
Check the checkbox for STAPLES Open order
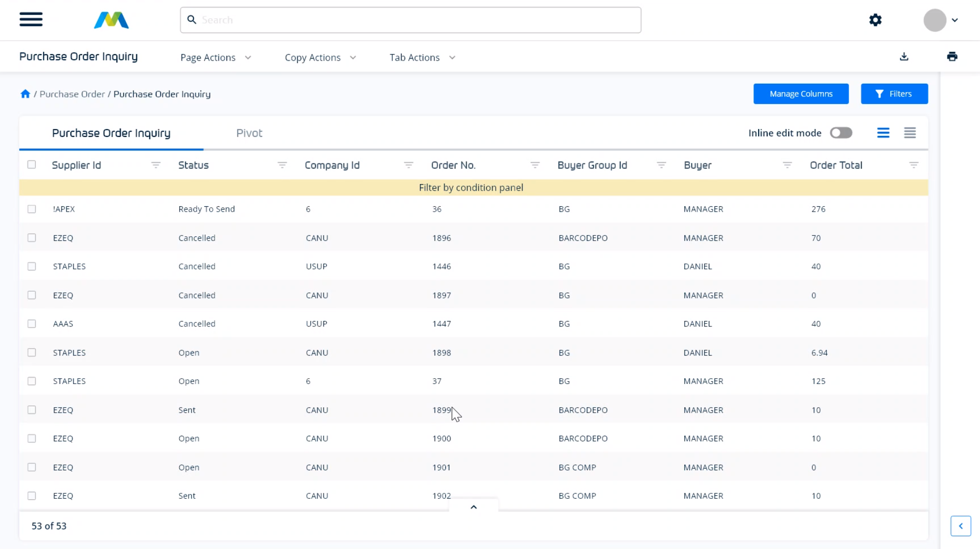click(32, 352)
